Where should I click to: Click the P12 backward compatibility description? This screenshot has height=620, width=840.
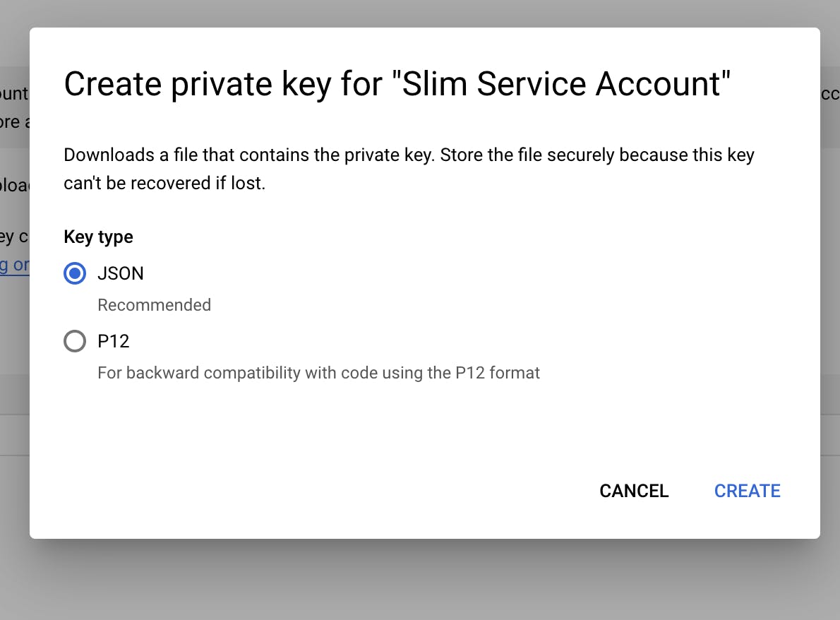(x=318, y=372)
